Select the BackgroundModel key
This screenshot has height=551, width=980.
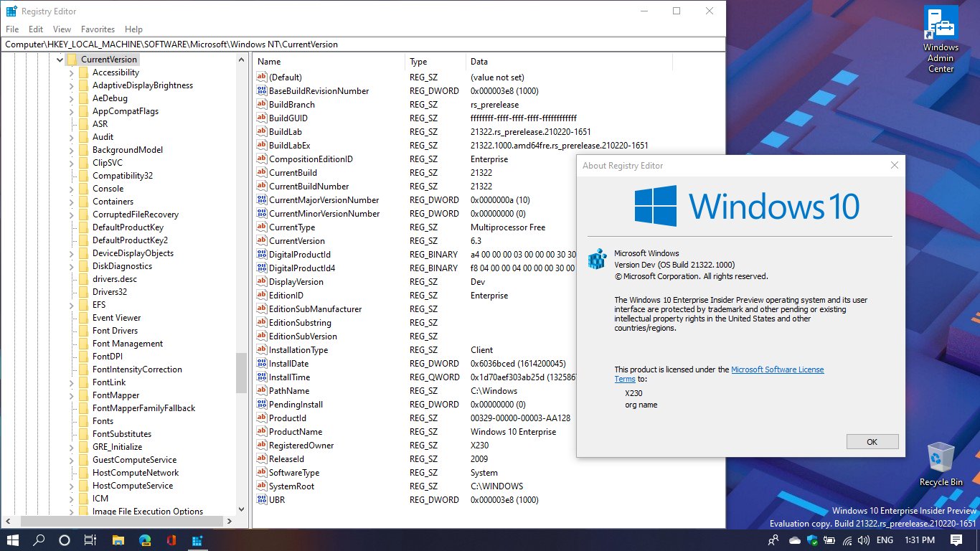(128, 150)
